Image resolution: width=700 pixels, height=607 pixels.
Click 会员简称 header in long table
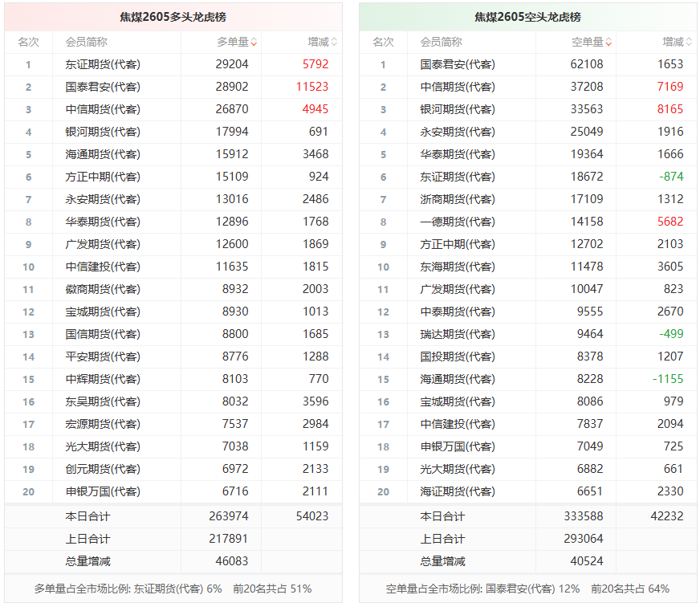click(86, 43)
